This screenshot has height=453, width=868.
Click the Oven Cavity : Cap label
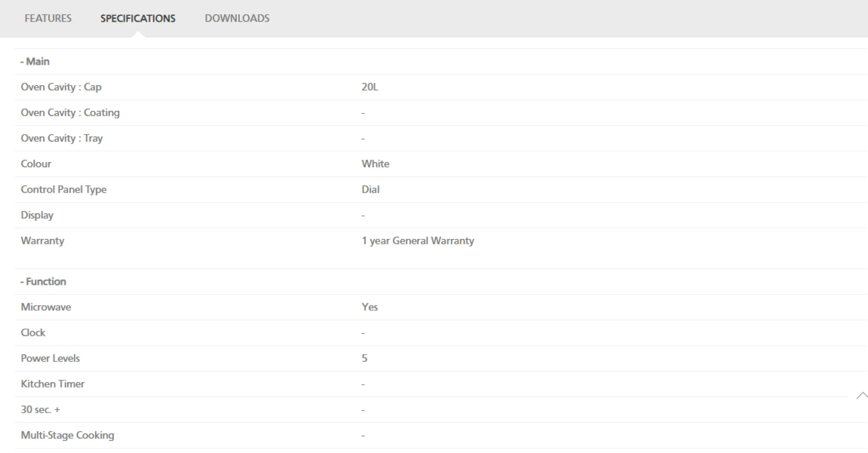61,87
